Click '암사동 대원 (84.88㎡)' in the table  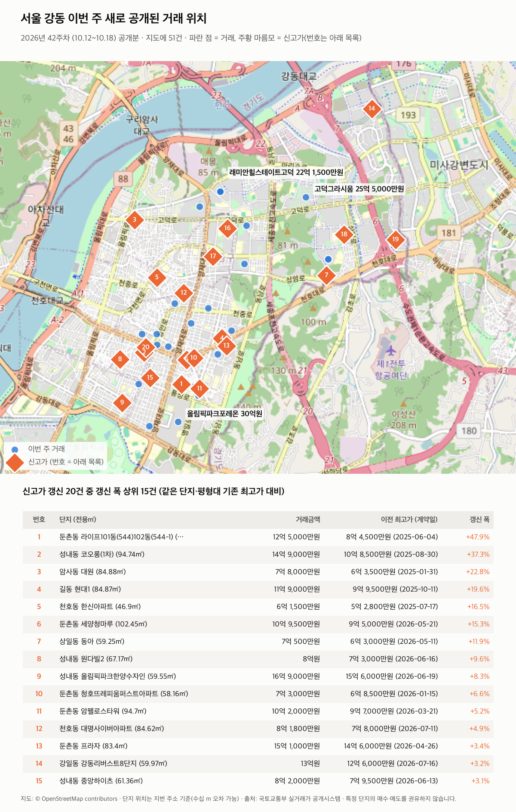pyautogui.click(x=92, y=572)
